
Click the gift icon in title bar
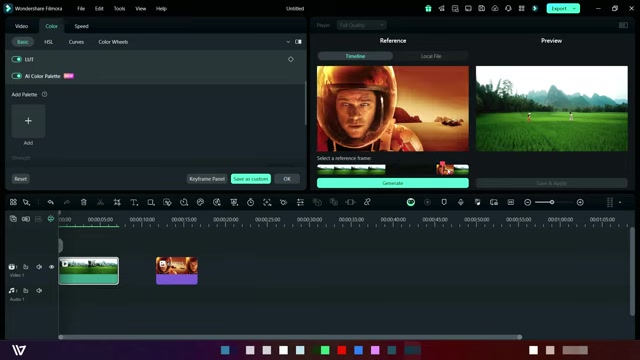pos(428,8)
